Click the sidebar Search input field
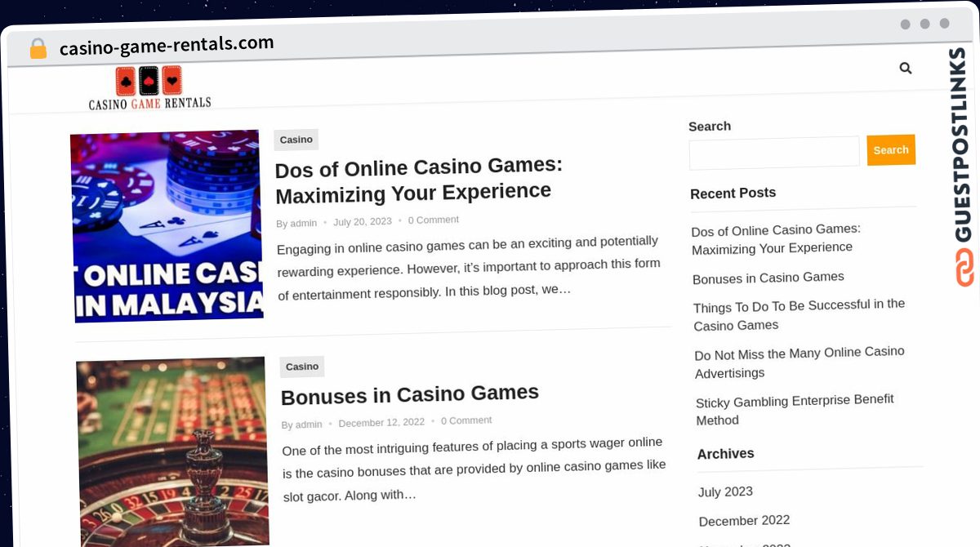 774,153
